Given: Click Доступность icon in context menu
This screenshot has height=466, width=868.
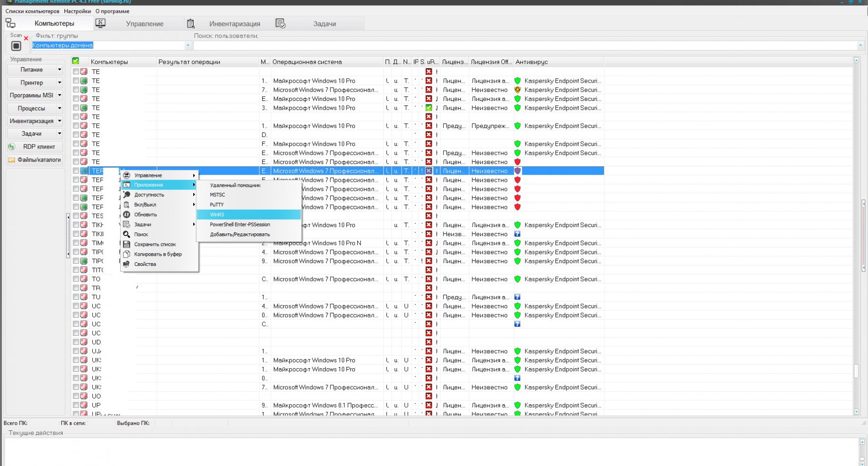Looking at the screenshot, I should (127, 195).
